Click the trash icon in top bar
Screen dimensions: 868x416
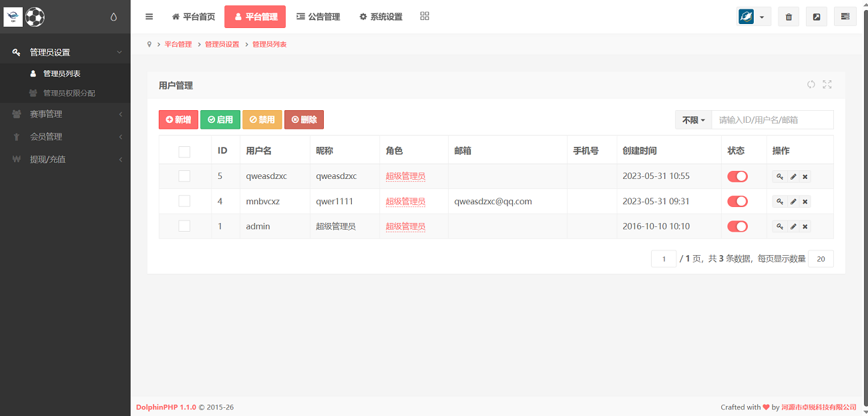click(789, 17)
